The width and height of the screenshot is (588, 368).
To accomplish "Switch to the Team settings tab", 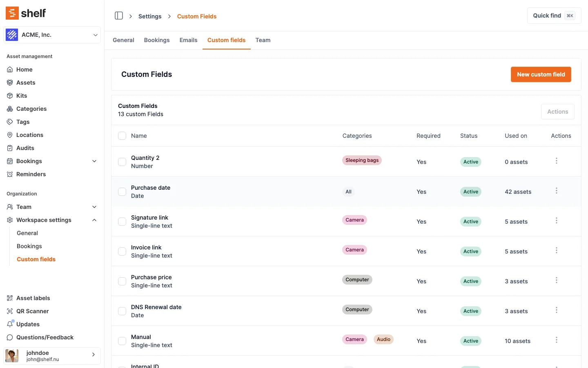I will 263,40.
